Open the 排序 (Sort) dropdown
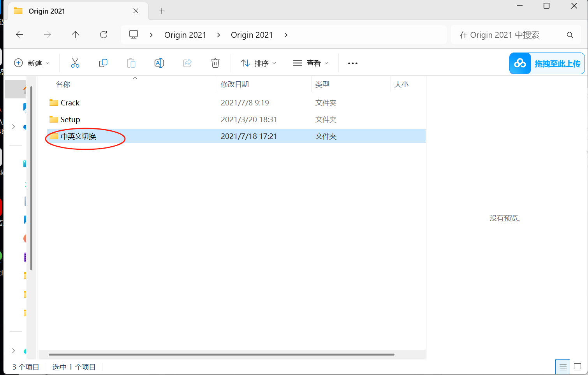This screenshot has width=588, height=375. (x=259, y=63)
